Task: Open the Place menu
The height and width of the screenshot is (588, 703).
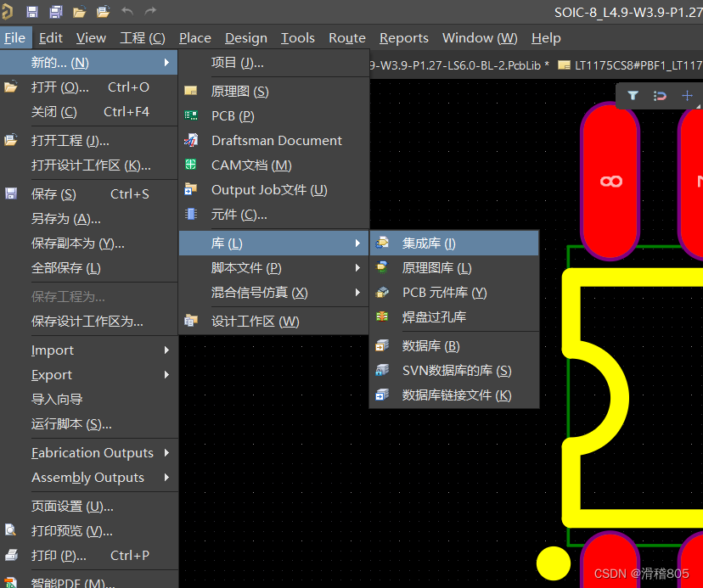Action: pyautogui.click(x=195, y=38)
